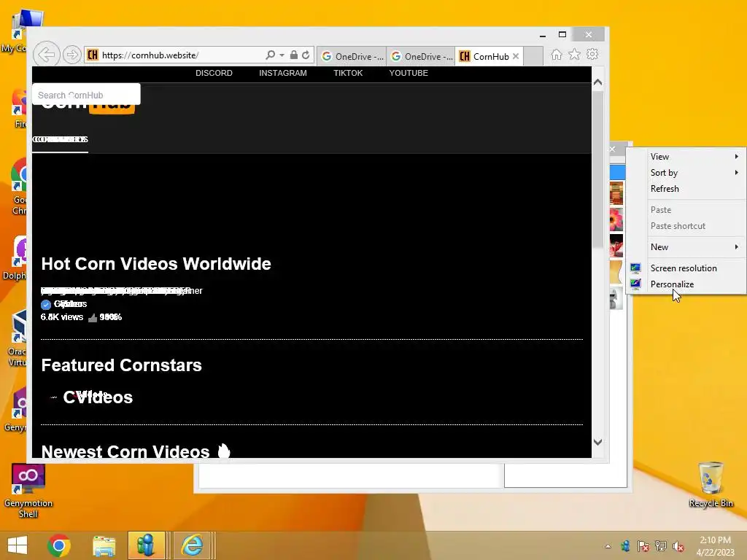Refresh the page with the reload icon
747x560 pixels.
coord(306,55)
